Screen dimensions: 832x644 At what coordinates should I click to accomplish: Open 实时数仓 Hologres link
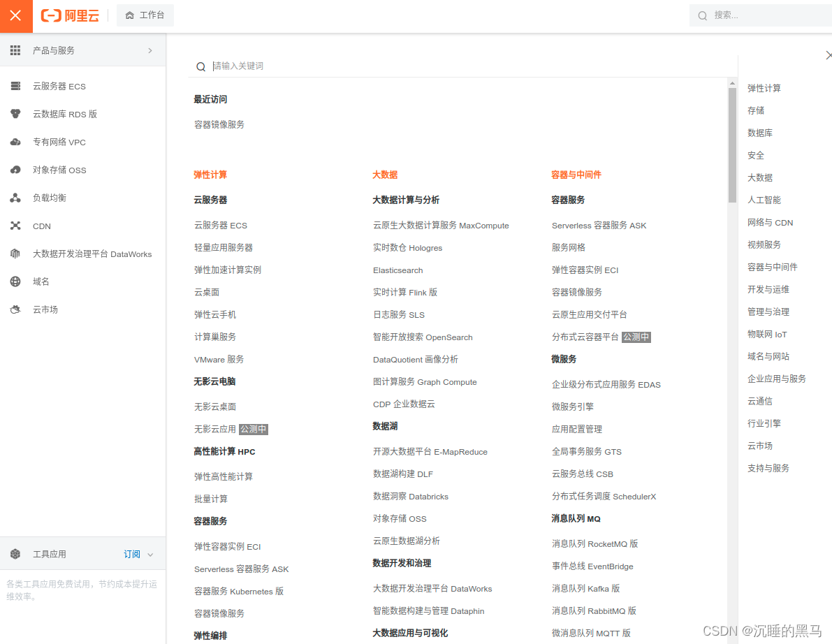[407, 248]
